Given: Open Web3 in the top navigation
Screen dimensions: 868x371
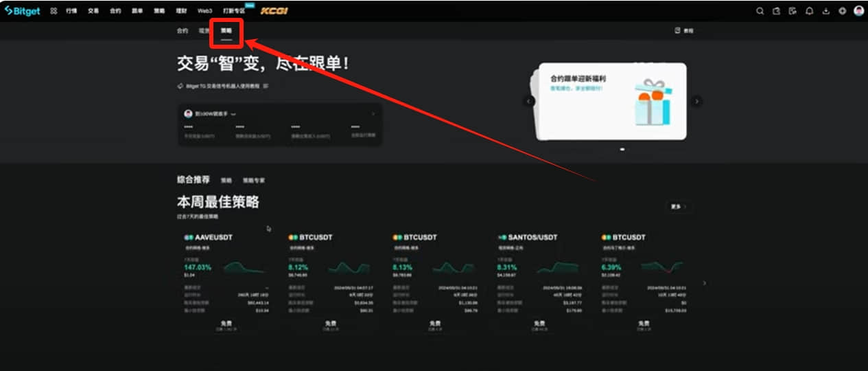Looking at the screenshot, I should [204, 11].
